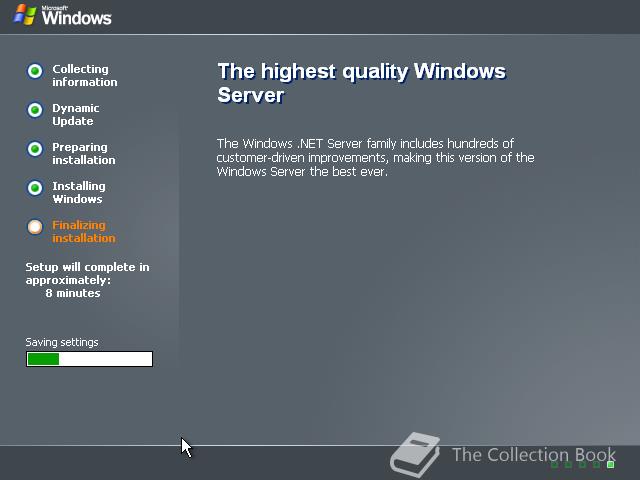The width and height of the screenshot is (640, 480).
Task: Click the Saving settings progress bar
Action: [89, 359]
